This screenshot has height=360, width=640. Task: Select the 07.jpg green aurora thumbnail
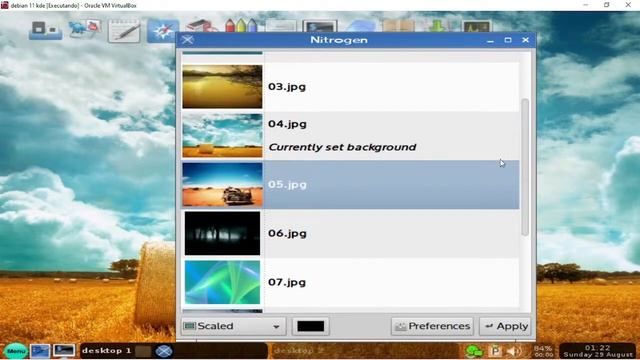[222, 282]
